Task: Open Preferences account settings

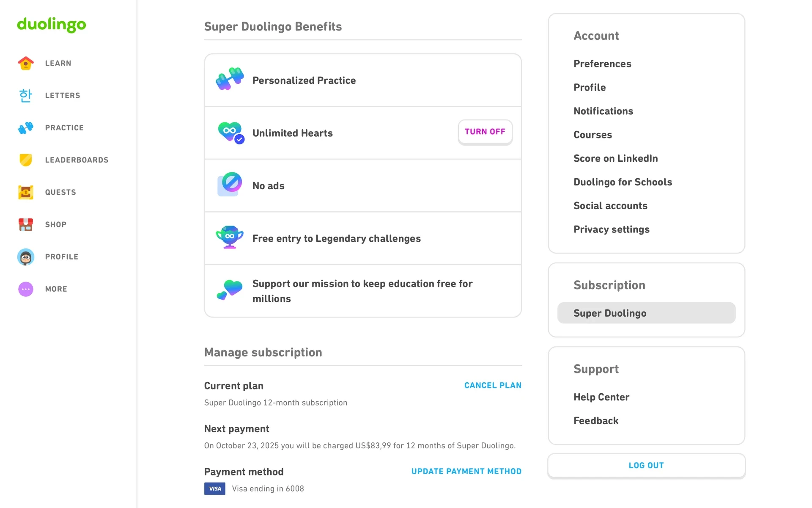Action: click(602, 64)
